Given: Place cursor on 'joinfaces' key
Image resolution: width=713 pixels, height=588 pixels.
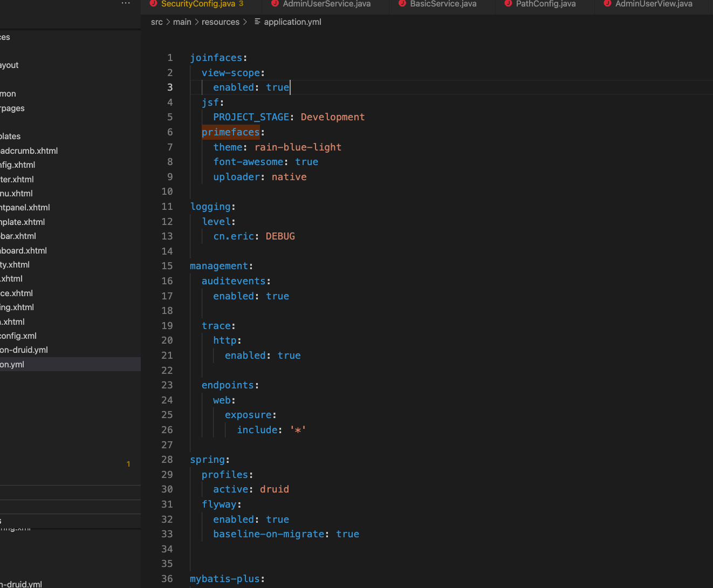Looking at the screenshot, I should click(216, 58).
